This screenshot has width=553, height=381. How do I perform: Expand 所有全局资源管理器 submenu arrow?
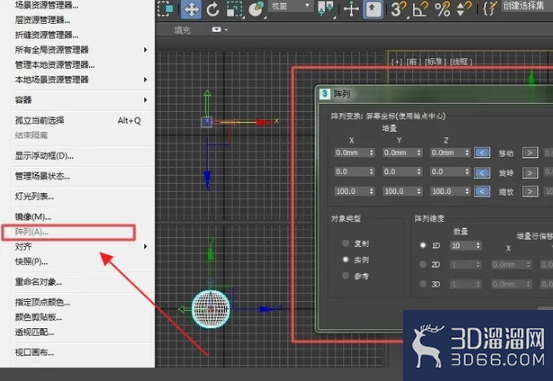click(x=145, y=50)
